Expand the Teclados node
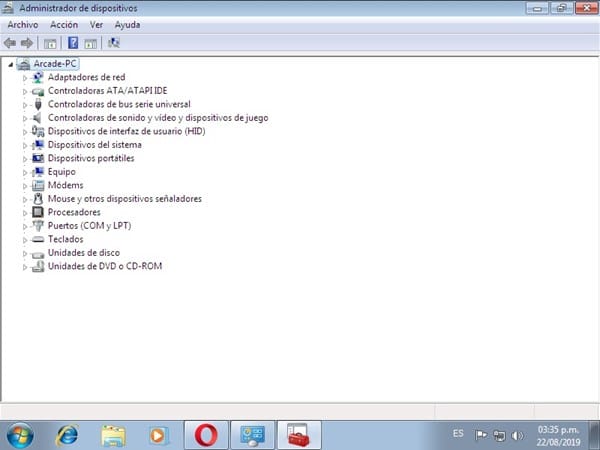Image resolution: width=600 pixels, height=450 pixels. pyautogui.click(x=25, y=240)
